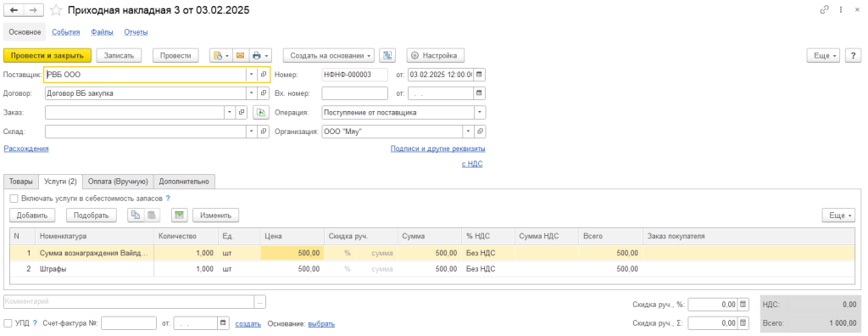Open Отчеты section link
868x336 pixels.
(x=136, y=32)
